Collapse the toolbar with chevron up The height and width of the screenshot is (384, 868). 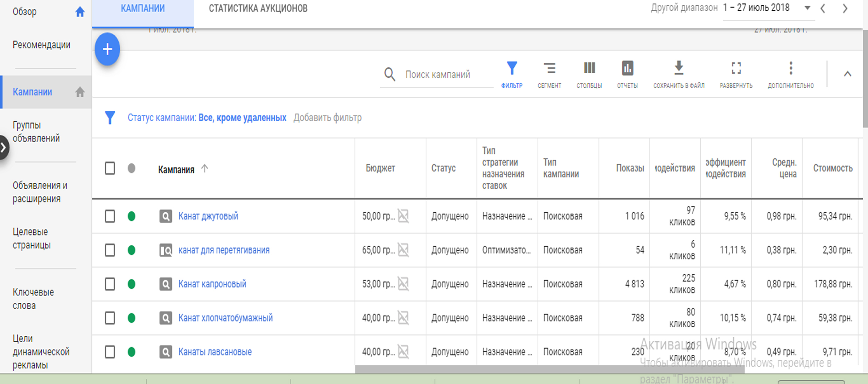pyautogui.click(x=847, y=74)
